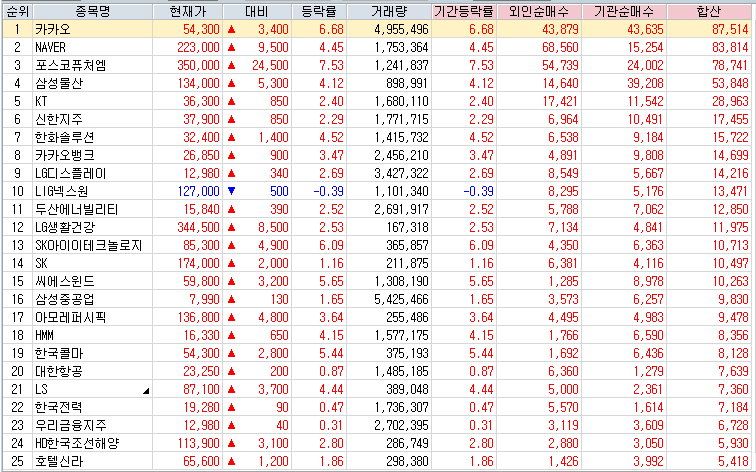Click the blue down arrow in LIG넥스원 row
756x472 pixels.
tap(231, 191)
